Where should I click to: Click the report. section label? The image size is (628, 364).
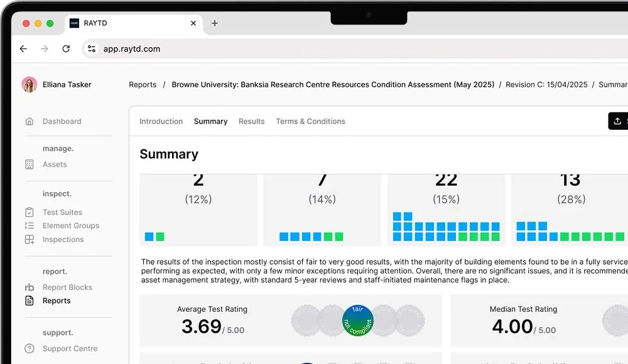pos(55,272)
